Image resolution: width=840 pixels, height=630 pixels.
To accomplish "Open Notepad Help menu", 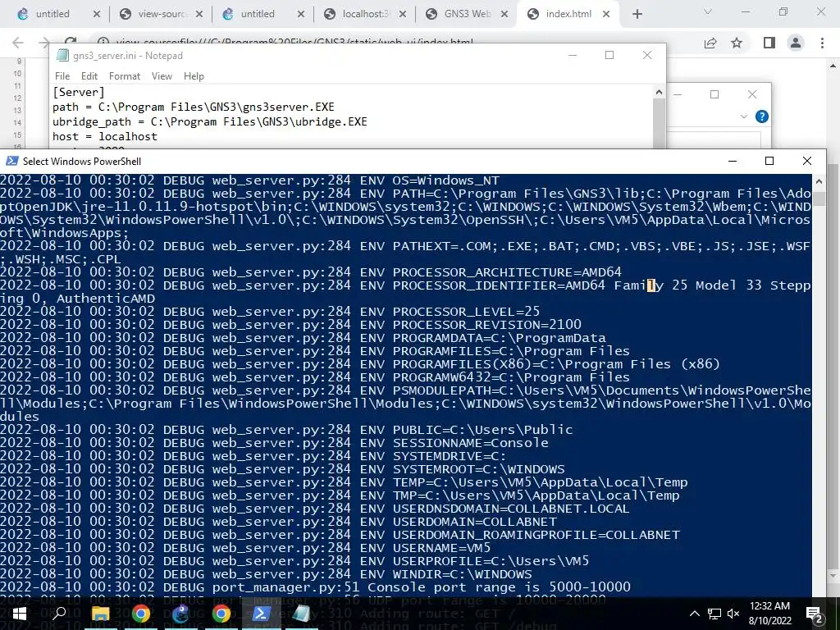I will (194, 76).
